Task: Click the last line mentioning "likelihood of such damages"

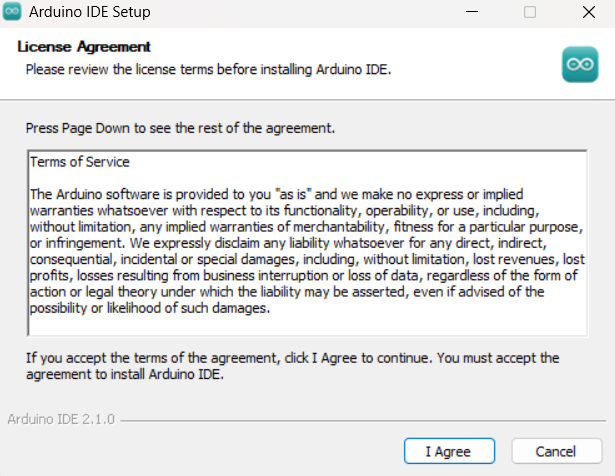Action: point(148,307)
